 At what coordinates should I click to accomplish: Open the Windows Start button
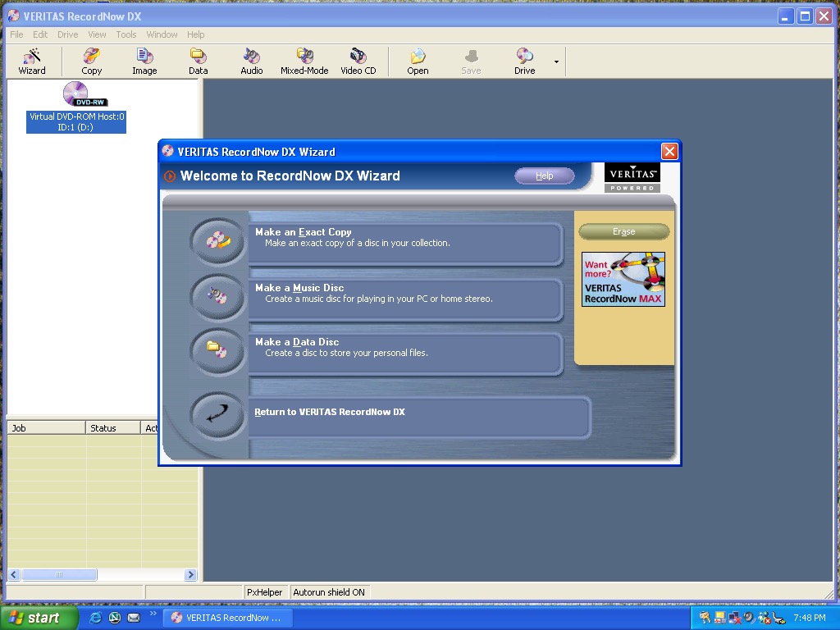pos(39,618)
